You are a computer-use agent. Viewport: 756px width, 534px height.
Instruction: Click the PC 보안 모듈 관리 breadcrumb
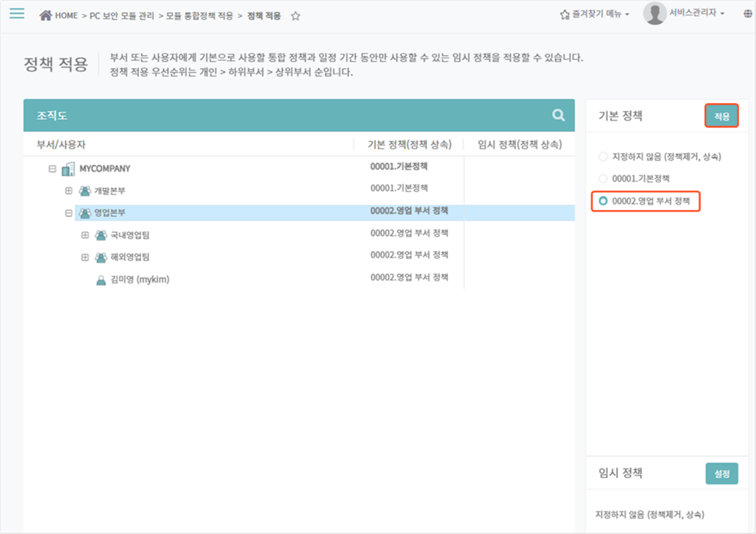122,15
